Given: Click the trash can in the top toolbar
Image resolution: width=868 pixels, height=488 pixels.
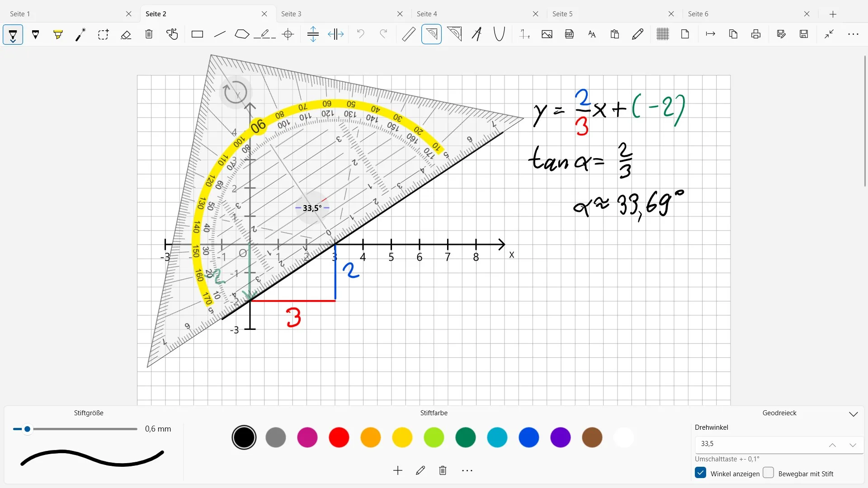Looking at the screenshot, I should pos(149,34).
